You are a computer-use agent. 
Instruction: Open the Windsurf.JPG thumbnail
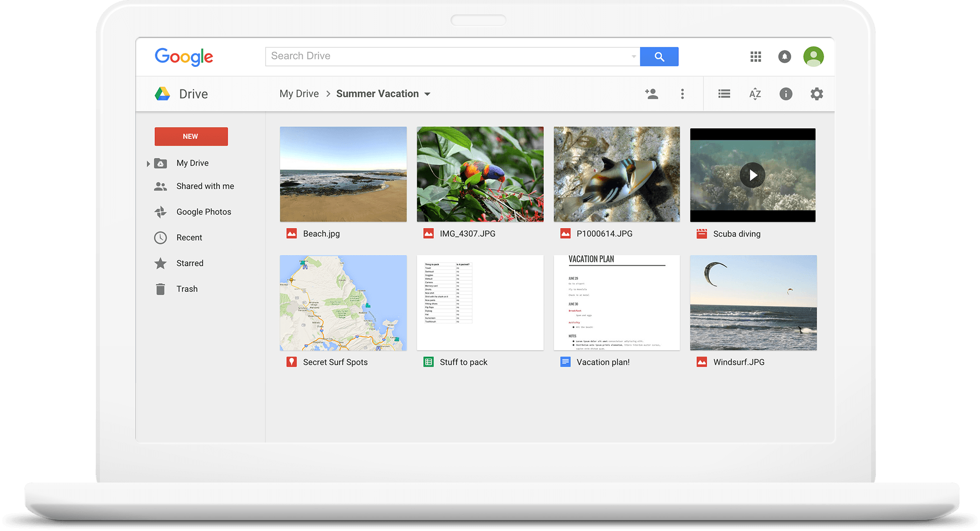[x=753, y=302]
